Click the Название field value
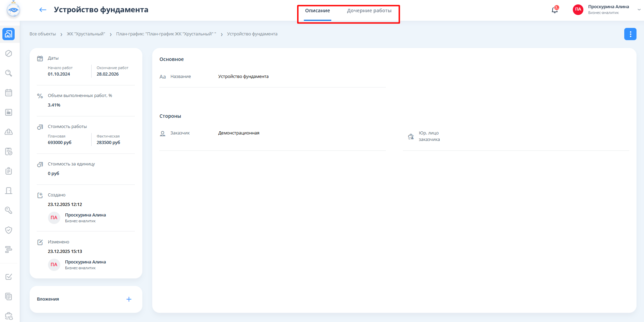 (x=243, y=77)
